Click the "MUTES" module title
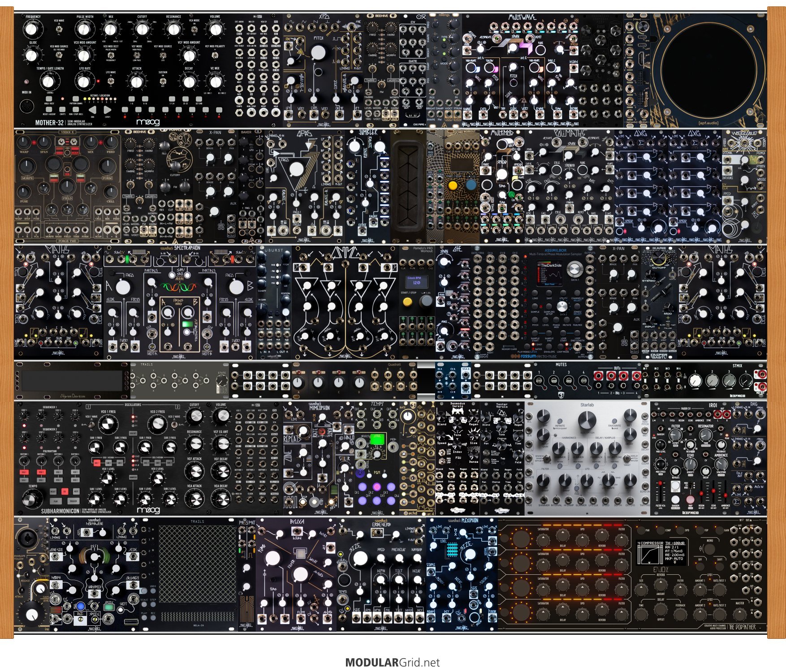Screen dimensions: 786x672 click(561, 365)
